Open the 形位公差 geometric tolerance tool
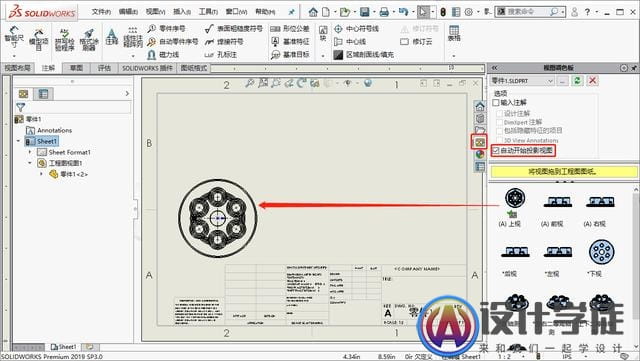The image size is (640, 361). (x=290, y=29)
